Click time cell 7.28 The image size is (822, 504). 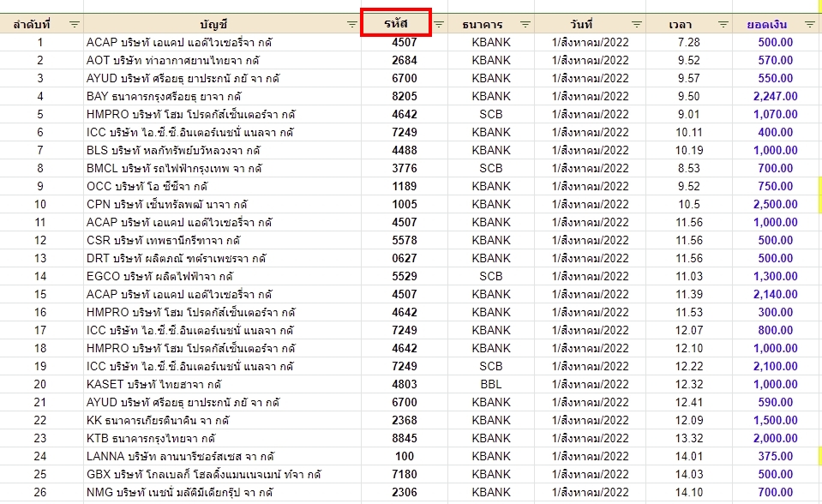pos(689,43)
